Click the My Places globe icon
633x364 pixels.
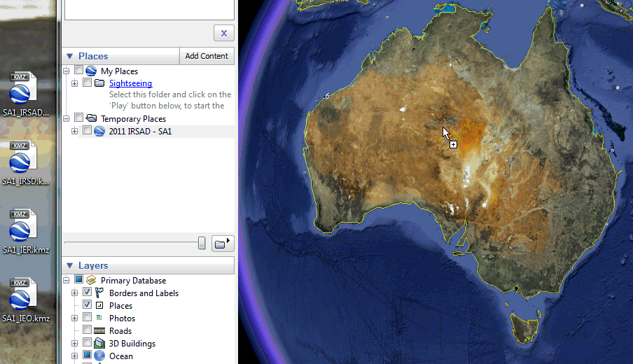pyautogui.click(x=90, y=71)
